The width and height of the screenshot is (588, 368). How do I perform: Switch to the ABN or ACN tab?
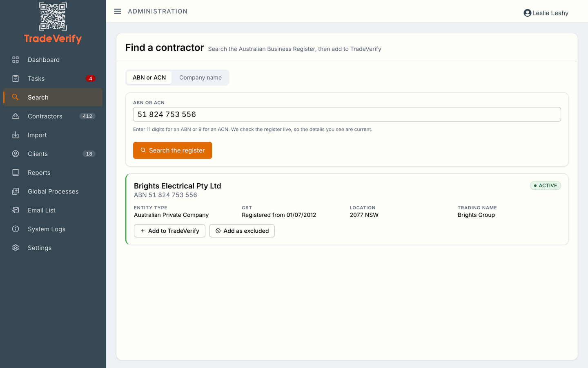pos(149,78)
